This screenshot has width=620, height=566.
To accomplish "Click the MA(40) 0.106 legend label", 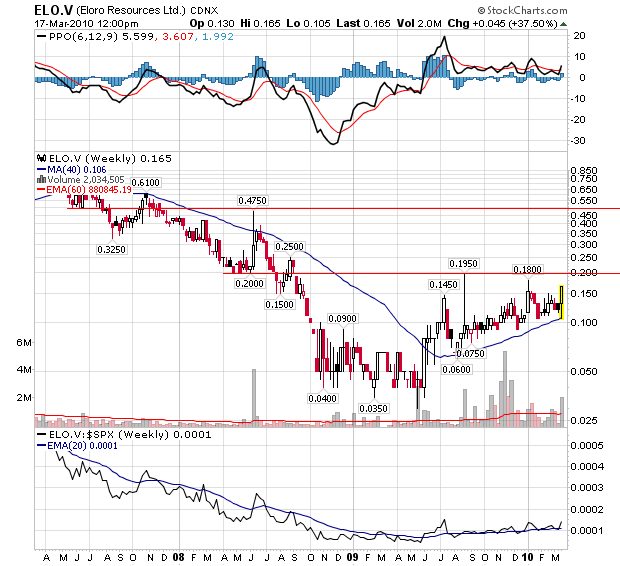I will [x=77, y=170].
